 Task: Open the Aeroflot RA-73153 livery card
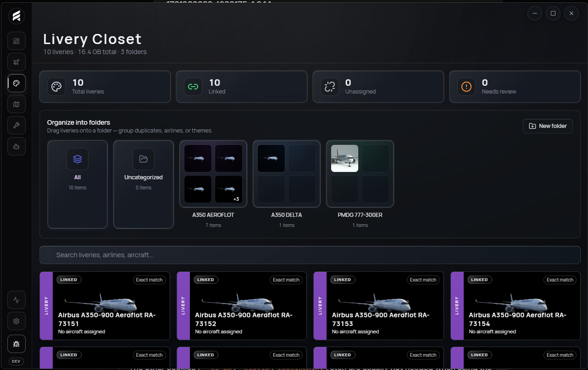point(379,306)
